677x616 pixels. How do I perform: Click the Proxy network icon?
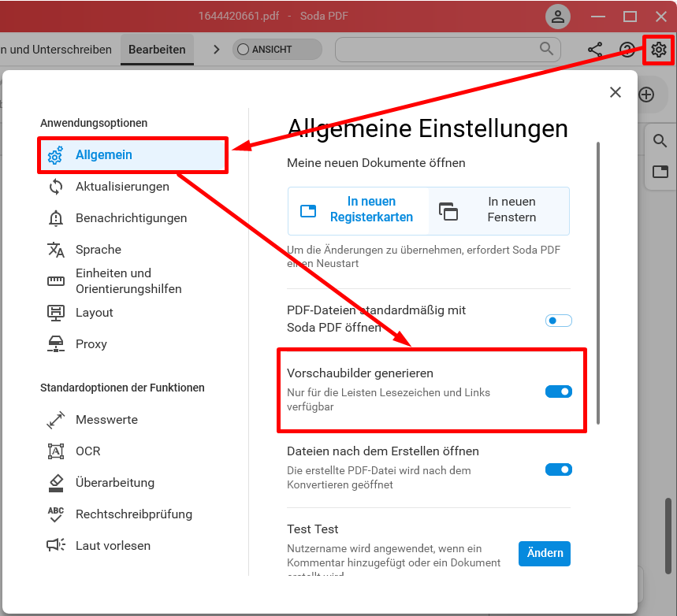(56, 344)
